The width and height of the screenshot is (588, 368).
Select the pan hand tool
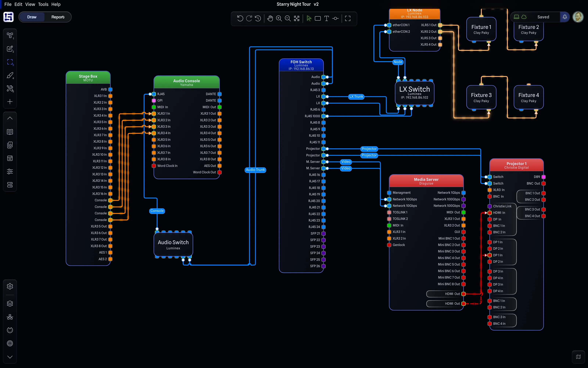[270, 19]
